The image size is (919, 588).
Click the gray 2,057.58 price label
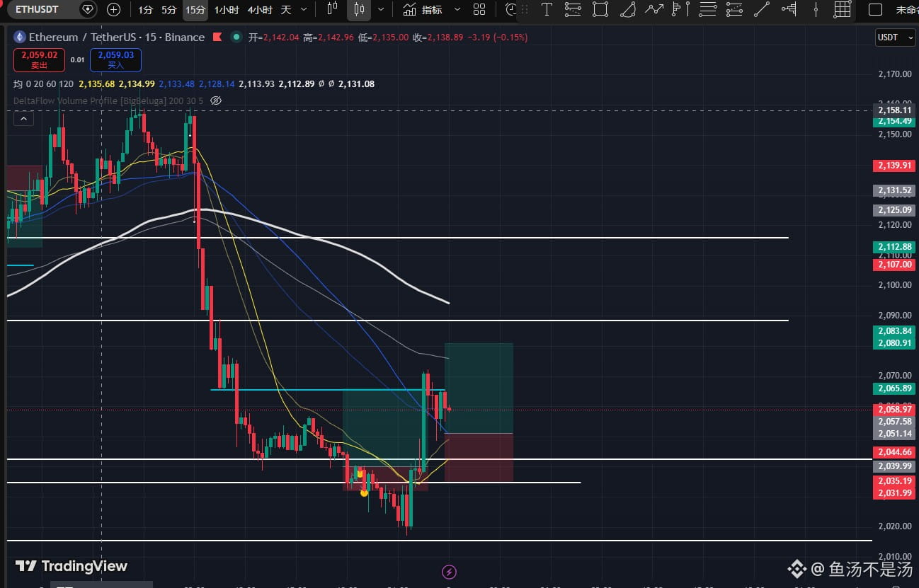(894, 422)
